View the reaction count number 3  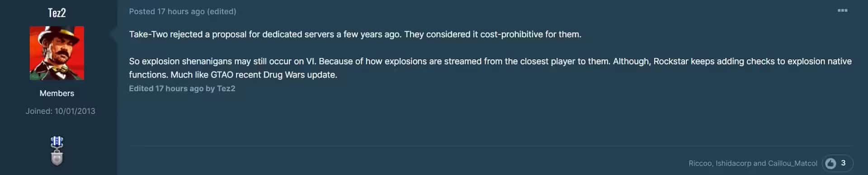pyautogui.click(x=843, y=163)
